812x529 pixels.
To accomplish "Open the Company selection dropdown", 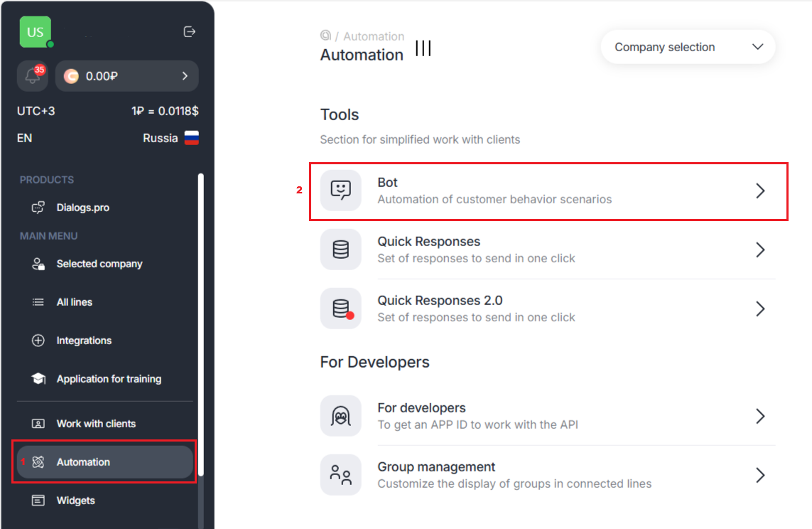I will coord(688,47).
